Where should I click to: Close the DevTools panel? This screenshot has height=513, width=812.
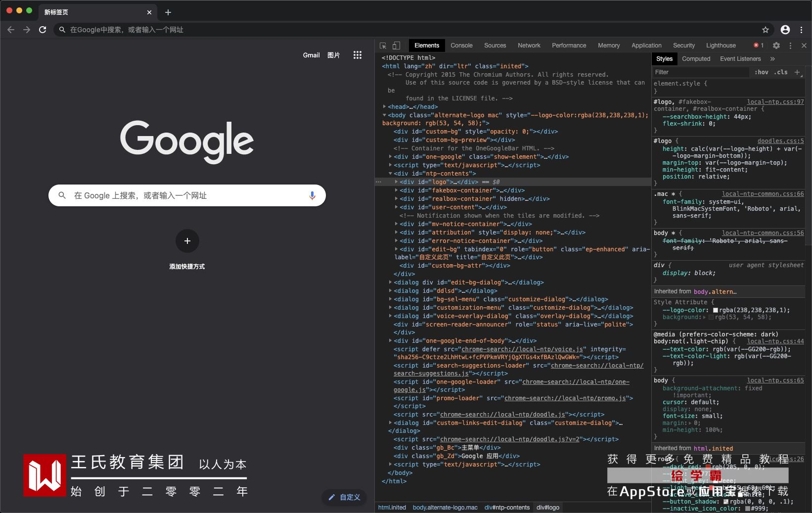(804, 46)
